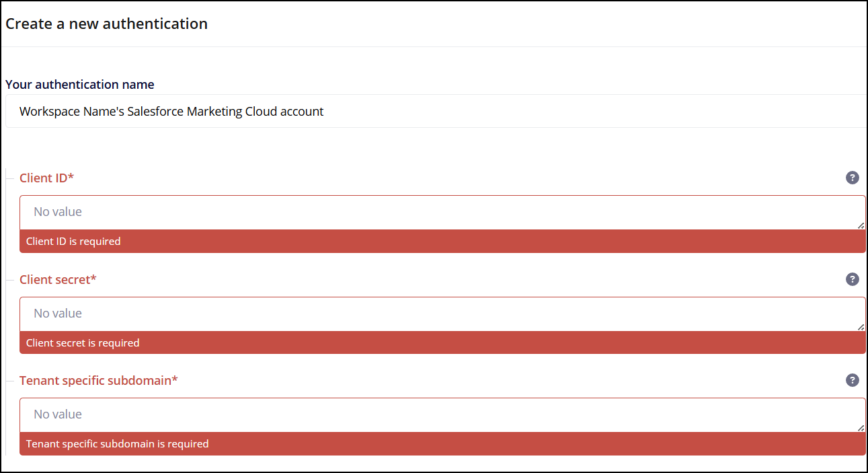Focus the Tenant specific subdomain input field
Image resolution: width=868 pixels, height=473 pixels.
click(442, 415)
